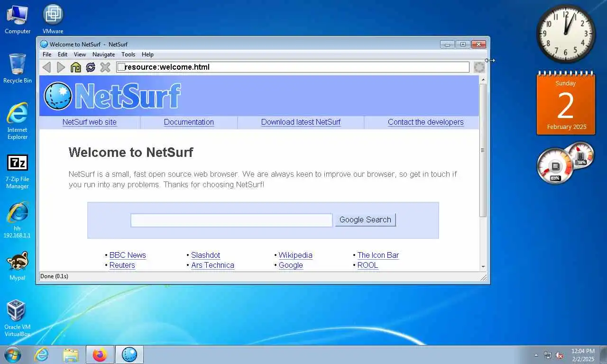Click the URL address bar field
The width and height of the screenshot is (607, 364).
(293, 67)
